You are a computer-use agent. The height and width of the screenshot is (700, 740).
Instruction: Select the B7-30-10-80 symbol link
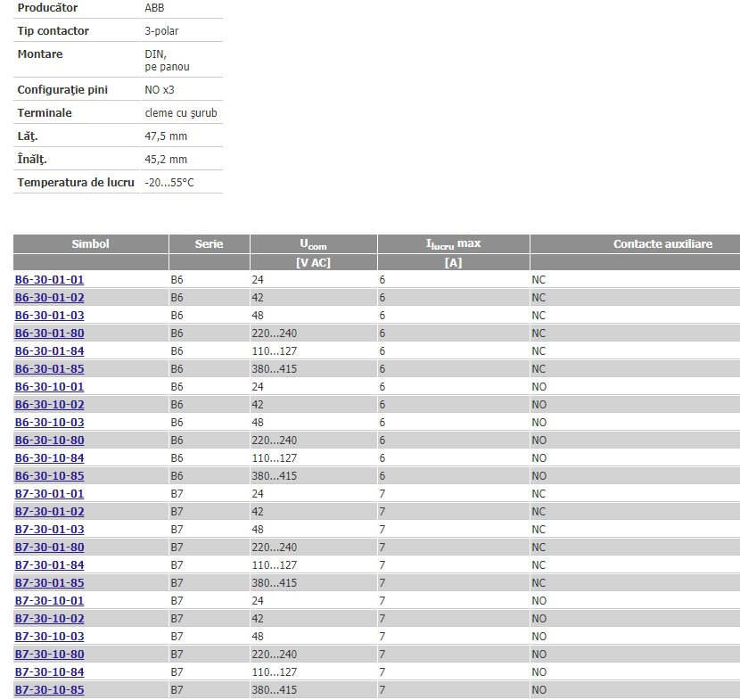point(50,655)
